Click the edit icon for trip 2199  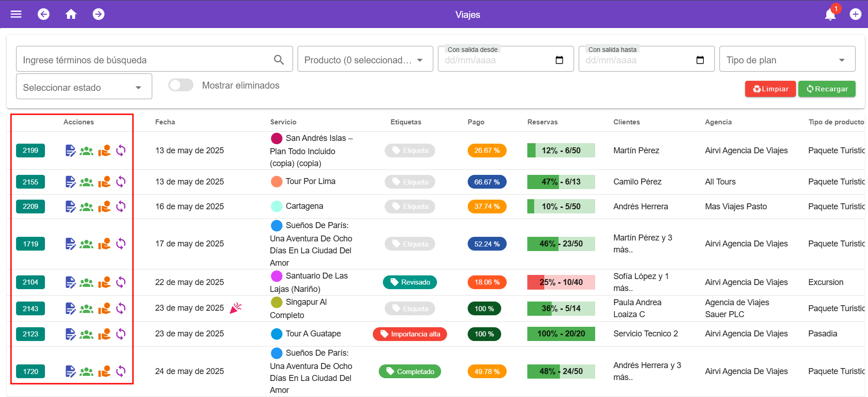70,151
